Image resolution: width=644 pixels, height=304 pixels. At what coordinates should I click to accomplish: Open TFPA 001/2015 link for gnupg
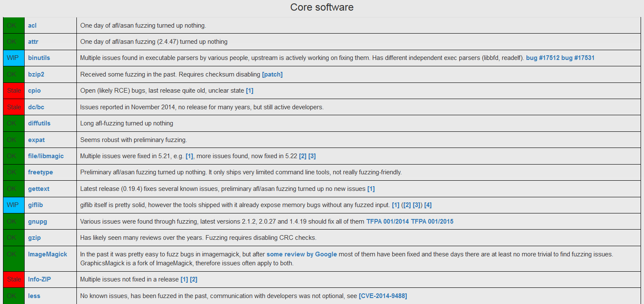click(x=432, y=222)
